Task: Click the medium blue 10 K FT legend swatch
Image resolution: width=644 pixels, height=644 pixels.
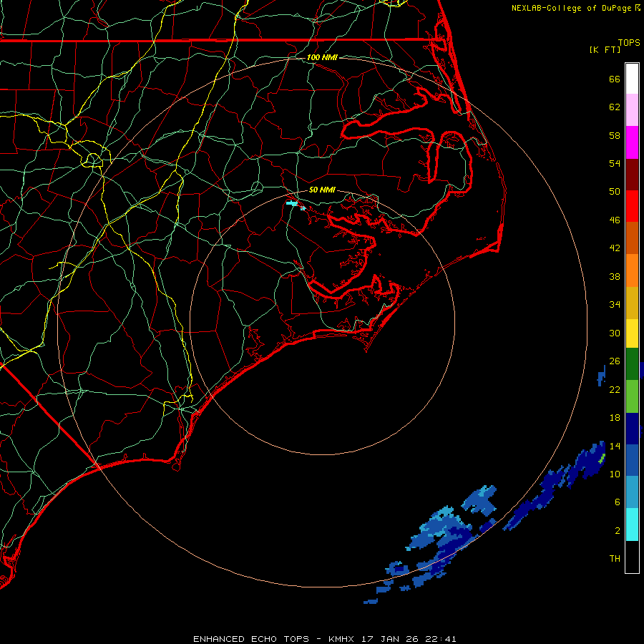Action: point(632,460)
